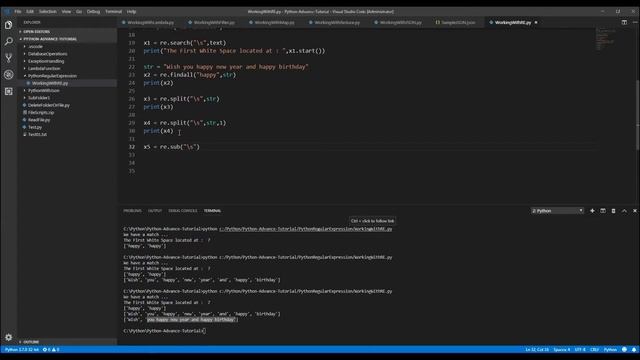640x360 pixels.
Task: Switch to the WorkingWithJSON.py tab
Action: tap(400, 22)
